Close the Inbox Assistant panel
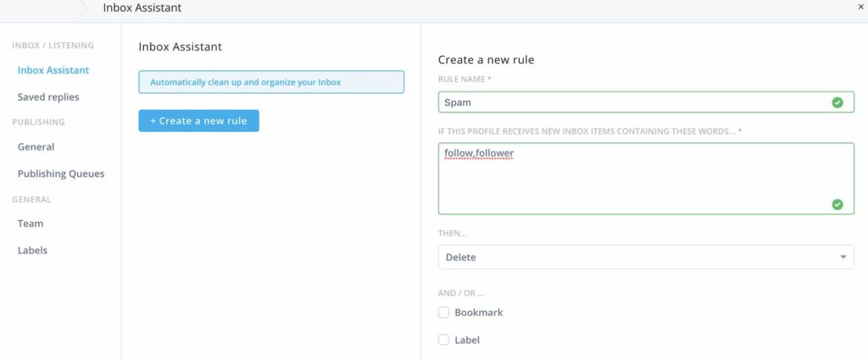This screenshot has width=868, height=360. (861, 7)
